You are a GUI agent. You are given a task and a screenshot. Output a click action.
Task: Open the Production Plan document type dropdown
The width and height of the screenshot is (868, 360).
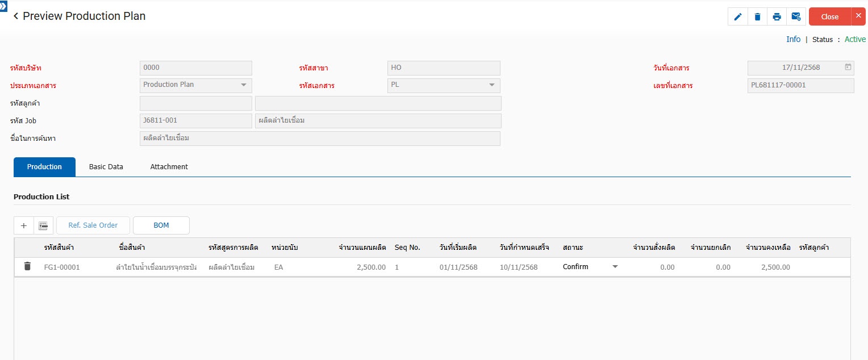point(243,85)
